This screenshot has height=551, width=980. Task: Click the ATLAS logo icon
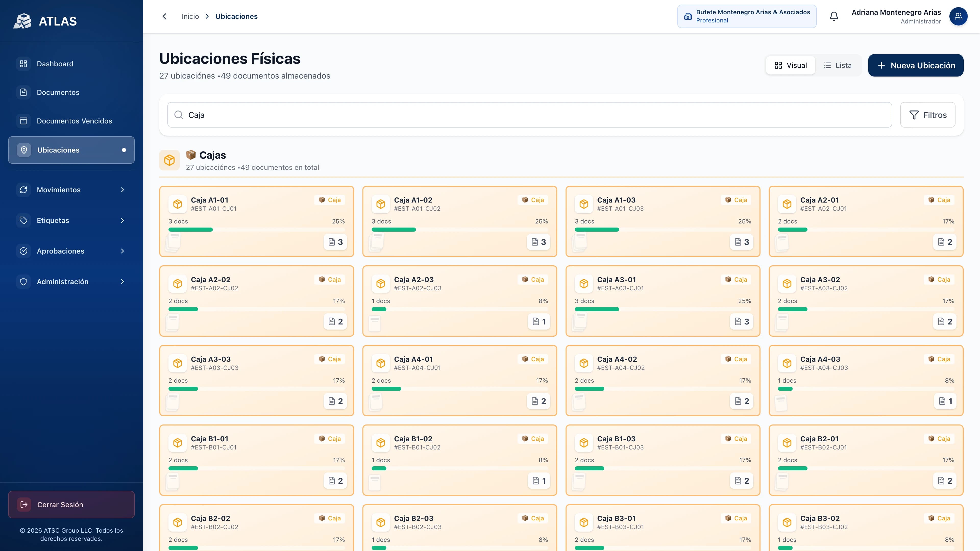[x=22, y=21]
